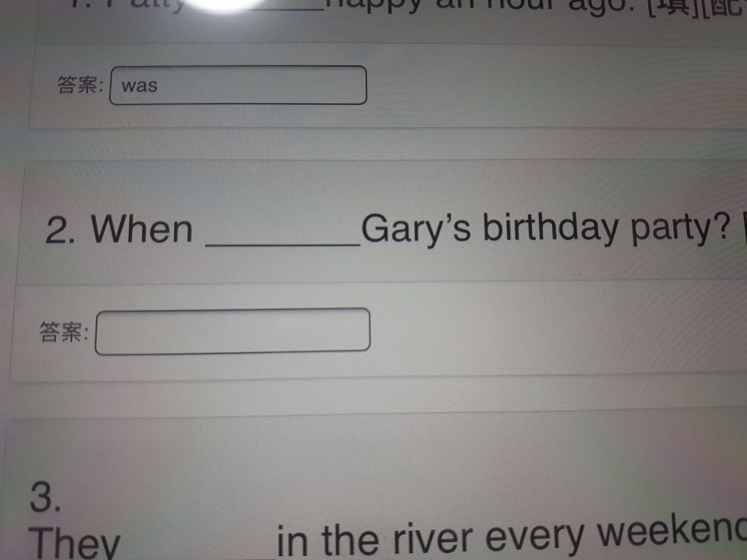Click the word "When" in question 2
Image resolution: width=747 pixels, height=560 pixels.
[142, 229]
